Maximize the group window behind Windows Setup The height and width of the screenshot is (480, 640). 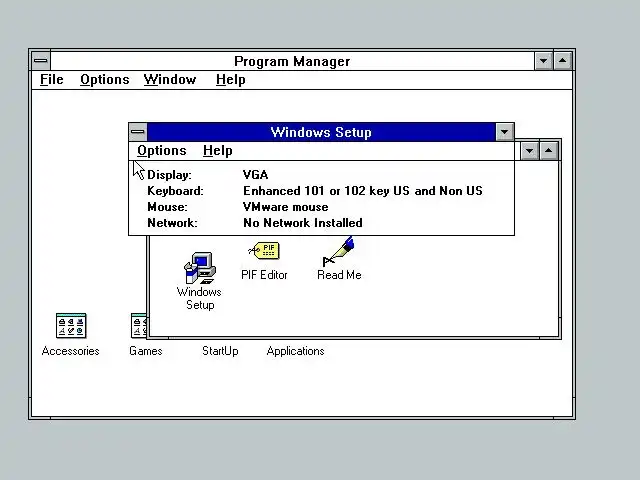[549, 151]
